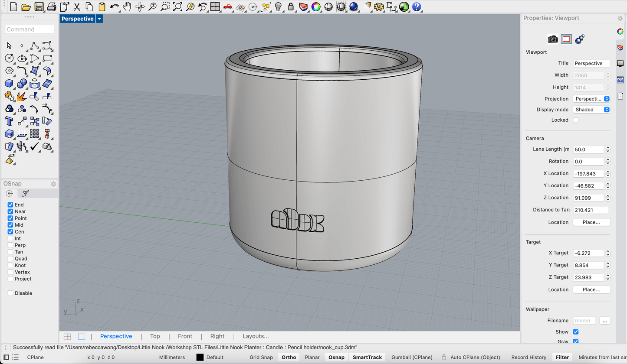Uncheck the Mid object snap

[x=10, y=225]
